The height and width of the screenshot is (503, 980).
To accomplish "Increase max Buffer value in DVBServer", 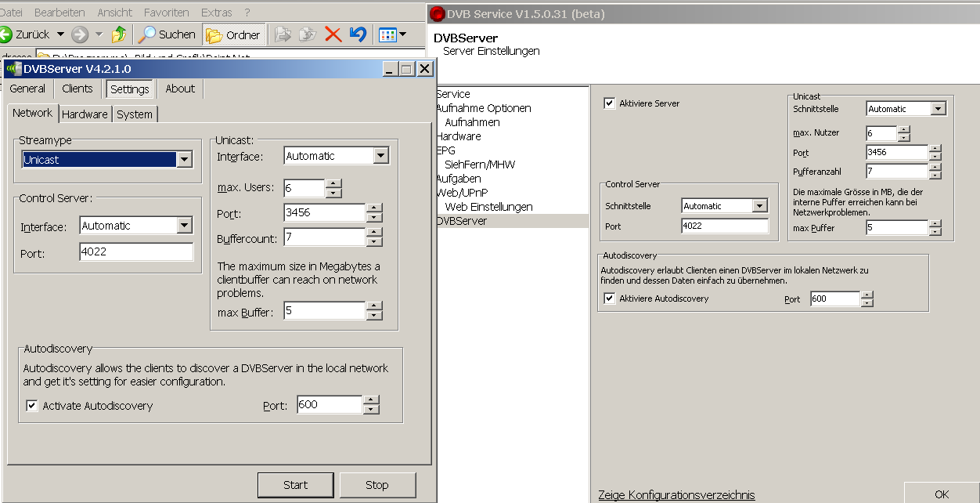I will (374, 306).
